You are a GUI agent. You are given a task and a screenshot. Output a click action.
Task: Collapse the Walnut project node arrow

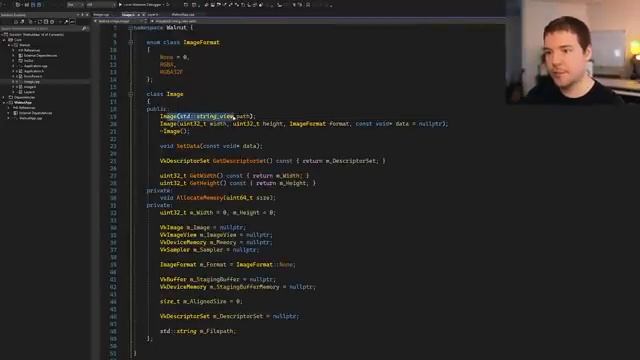click(x=9, y=45)
